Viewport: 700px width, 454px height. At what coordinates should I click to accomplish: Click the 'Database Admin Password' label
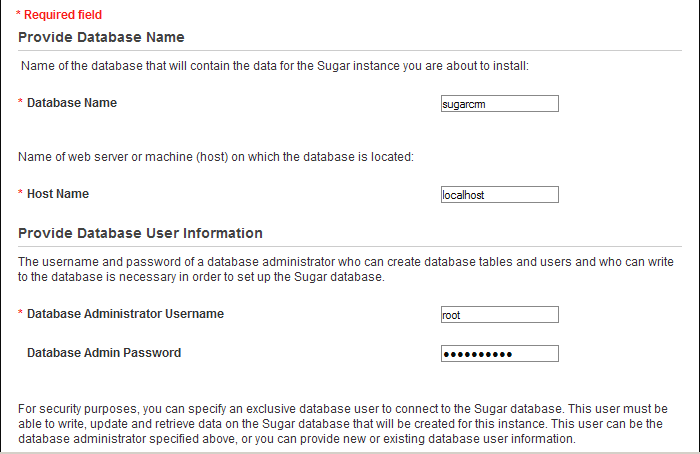[x=104, y=353]
